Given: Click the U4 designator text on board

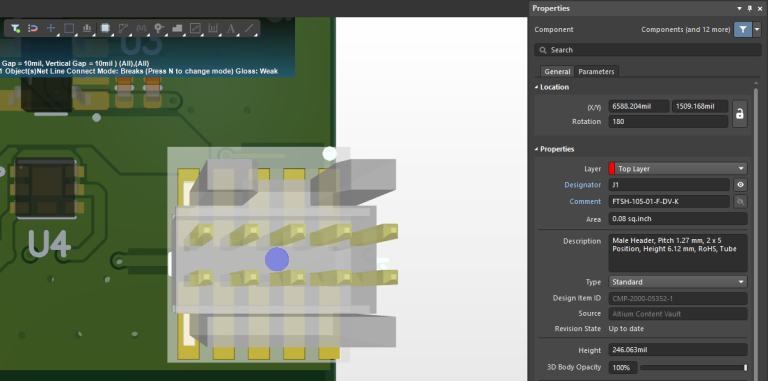Looking at the screenshot, I should click(x=49, y=245).
